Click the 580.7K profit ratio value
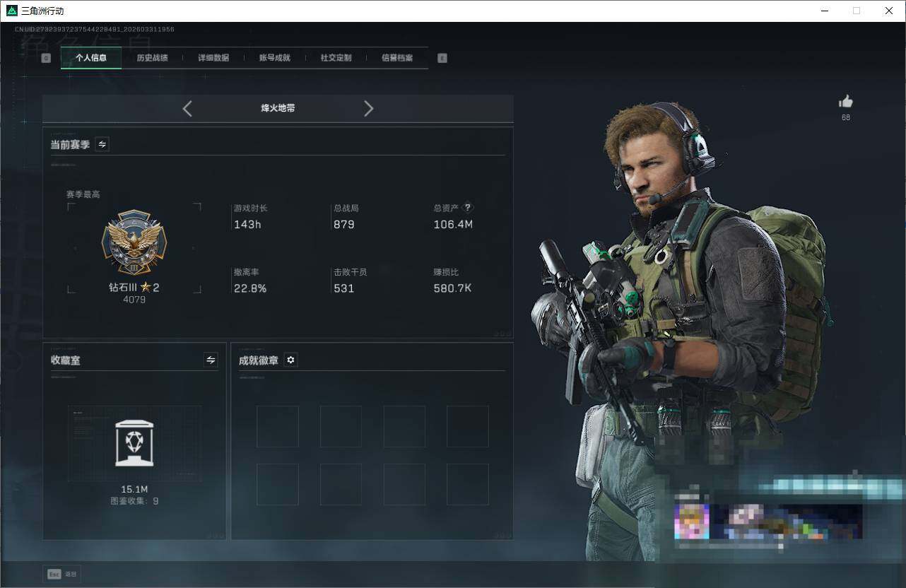Screen dimensions: 906x588 452,288
